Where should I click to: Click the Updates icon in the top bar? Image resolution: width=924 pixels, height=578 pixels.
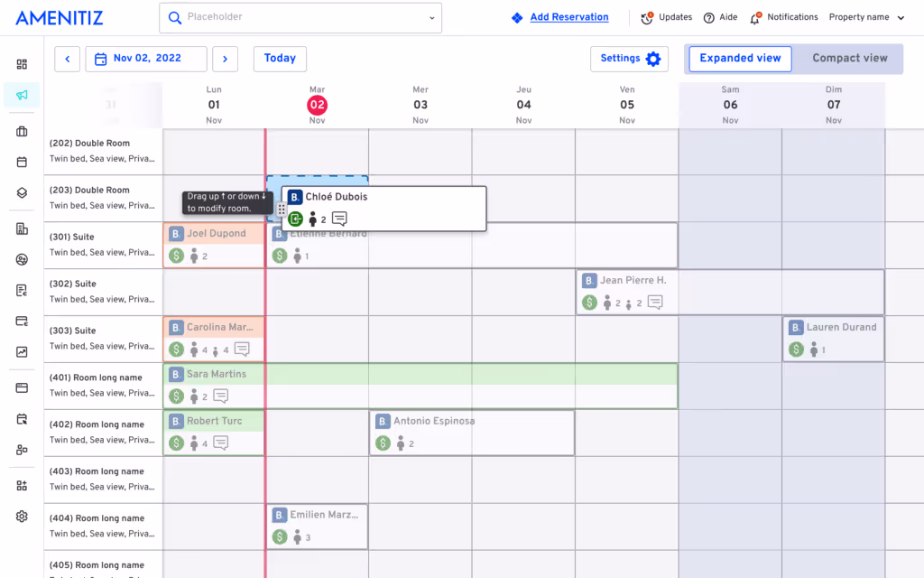coord(647,17)
